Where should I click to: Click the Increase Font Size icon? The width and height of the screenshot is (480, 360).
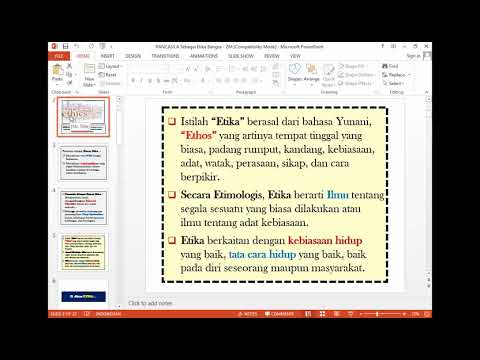187,69
